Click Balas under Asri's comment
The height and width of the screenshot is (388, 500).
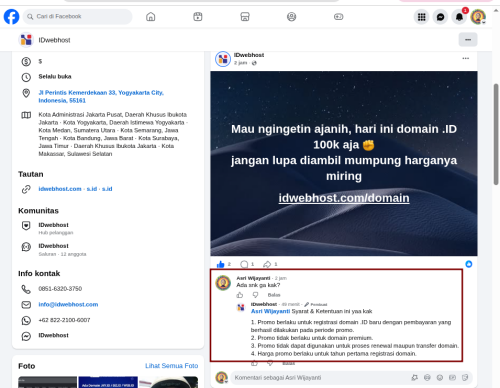point(274,295)
